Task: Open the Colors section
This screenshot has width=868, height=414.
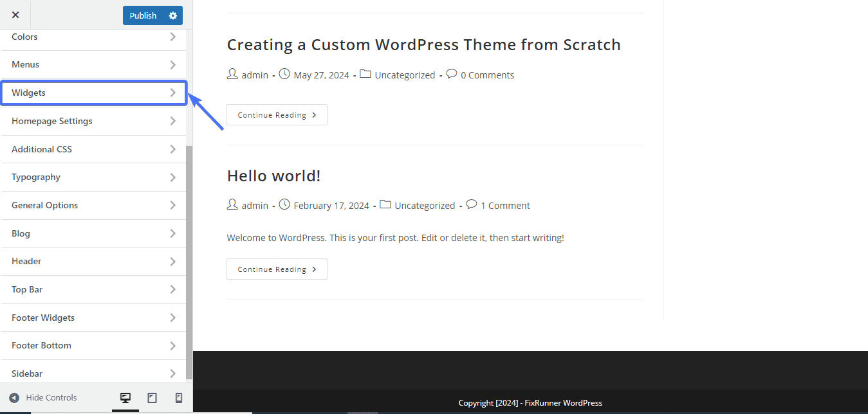Action: pos(93,37)
